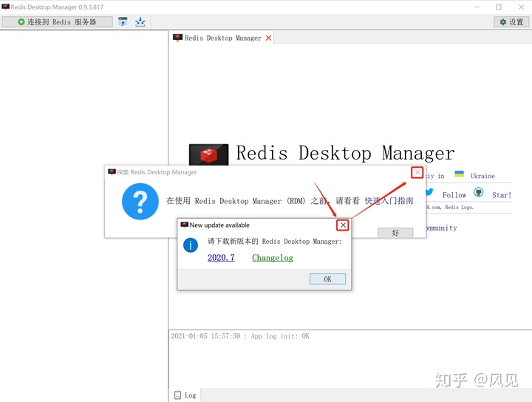Open the 2020.7 version download link
This screenshot has height=402, width=532.
221,257
